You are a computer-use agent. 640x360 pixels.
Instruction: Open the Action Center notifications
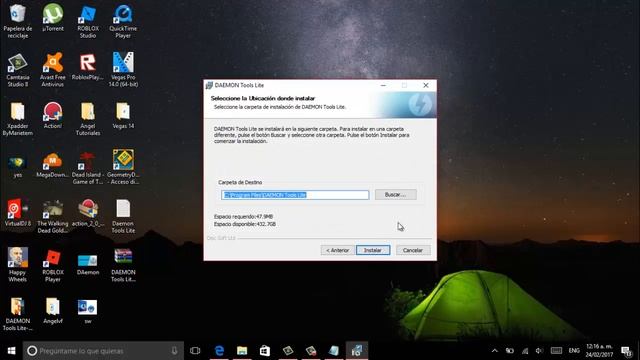coord(627,351)
